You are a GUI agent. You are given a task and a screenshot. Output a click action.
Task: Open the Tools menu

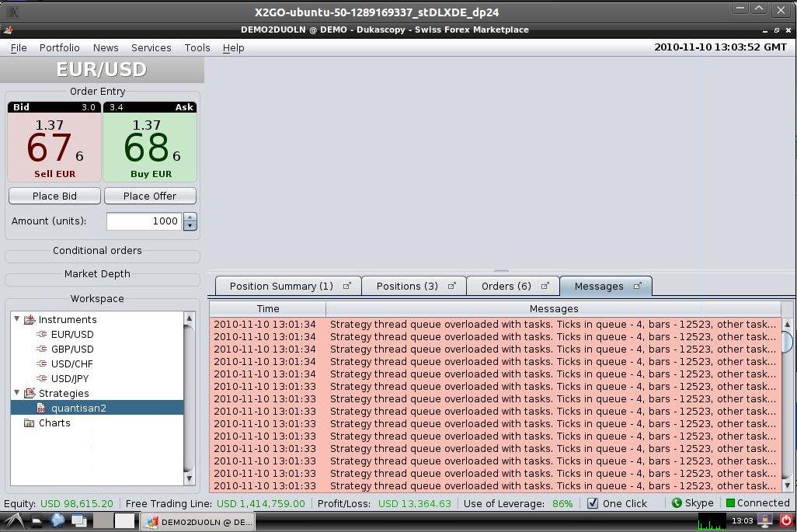coord(197,47)
